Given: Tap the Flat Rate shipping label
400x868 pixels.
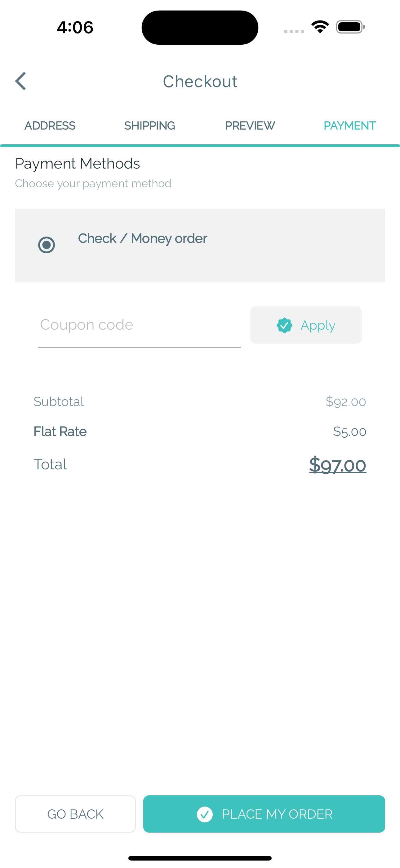Looking at the screenshot, I should click(x=60, y=432).
